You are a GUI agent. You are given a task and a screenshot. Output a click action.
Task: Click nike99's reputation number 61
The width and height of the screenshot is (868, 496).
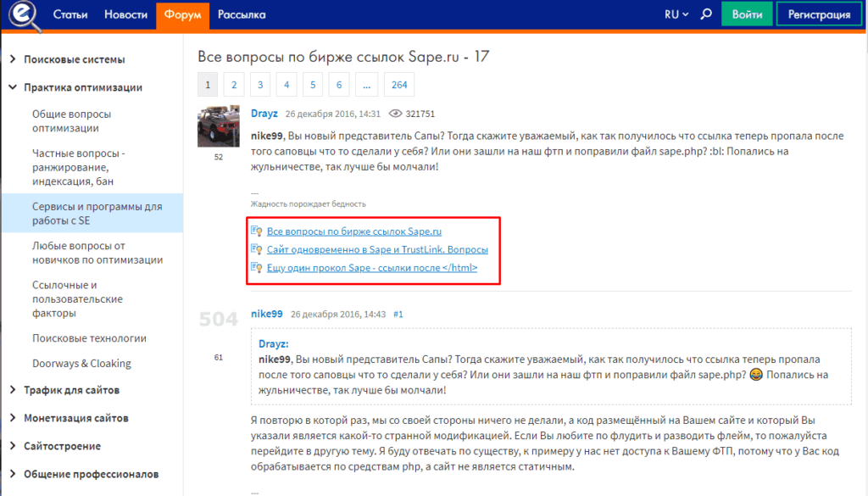pyautogui.click(x=219, y=358)
